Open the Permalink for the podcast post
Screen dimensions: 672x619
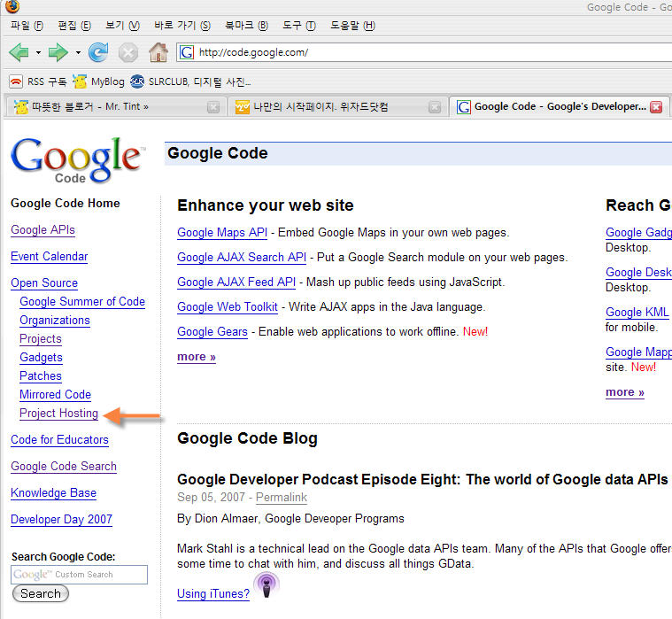click(282, 498)
